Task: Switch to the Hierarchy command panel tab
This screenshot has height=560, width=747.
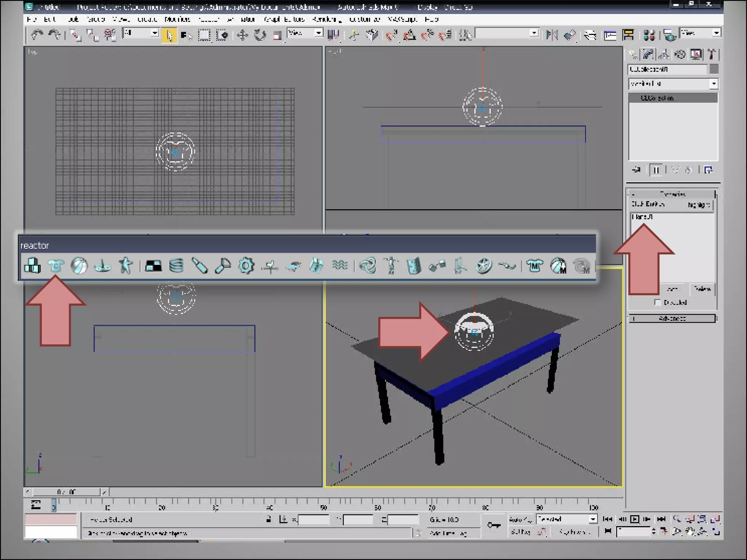Action: 664,55
